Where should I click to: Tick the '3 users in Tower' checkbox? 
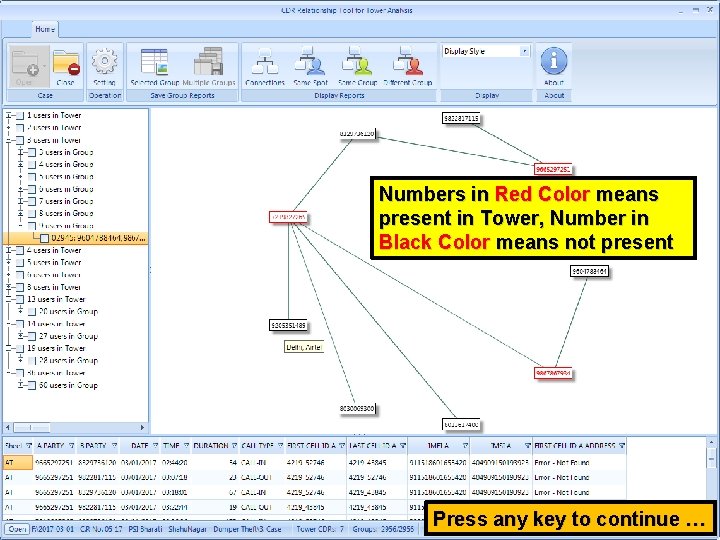click(x=20, y=140)
